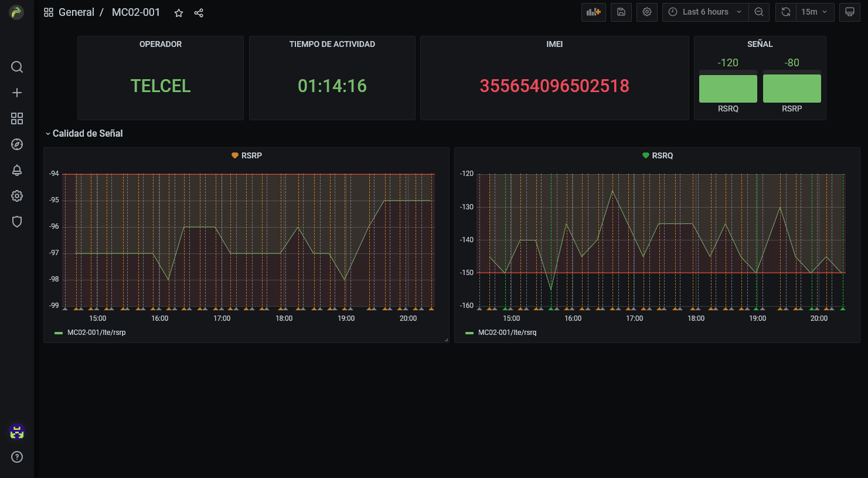Cycle the view mode with monitor icon
Image resolution: width=868 pixels, height=478 pixels.
(x=849, y=12)
